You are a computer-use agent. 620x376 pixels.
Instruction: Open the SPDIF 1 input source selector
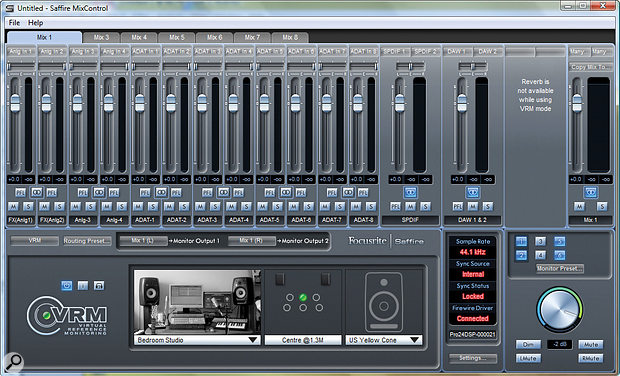tap(395, 51)
